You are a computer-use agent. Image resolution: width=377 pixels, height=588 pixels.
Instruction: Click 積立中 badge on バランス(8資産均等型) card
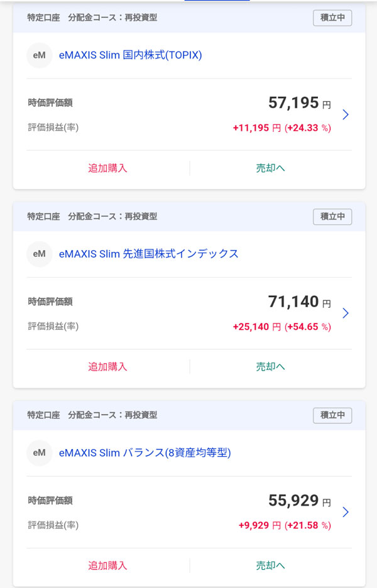pyautogui.click(x=332, y=415)
